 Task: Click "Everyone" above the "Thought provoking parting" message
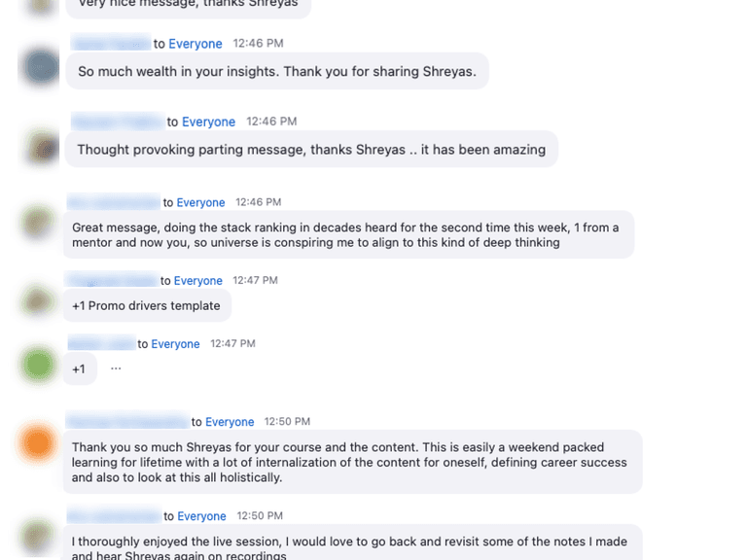point(208,122)
